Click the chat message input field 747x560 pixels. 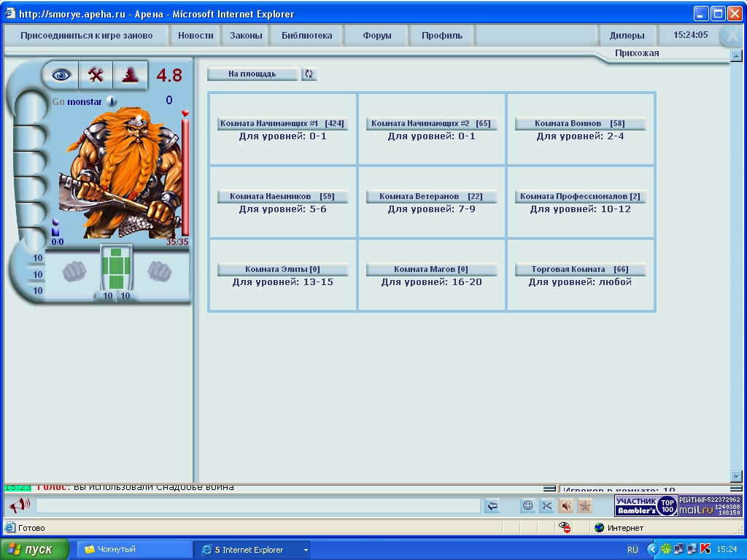(x=258, y=506)
